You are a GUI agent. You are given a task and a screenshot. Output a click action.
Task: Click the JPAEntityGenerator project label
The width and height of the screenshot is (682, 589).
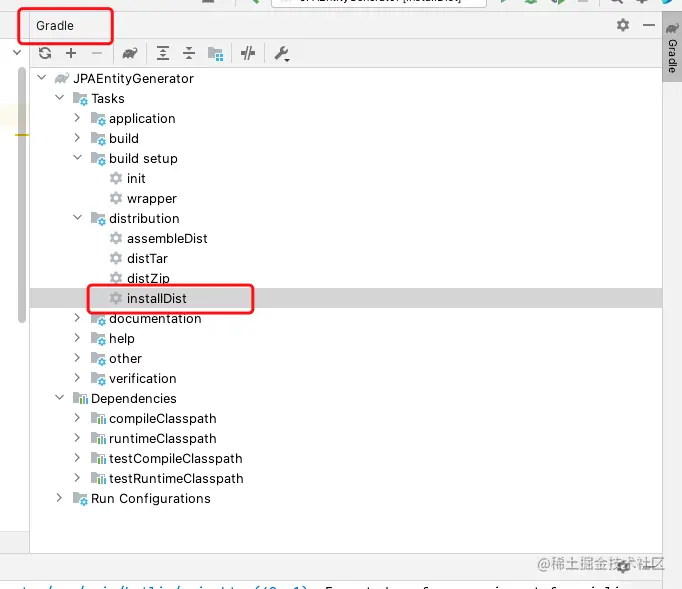tap(134, 79)
